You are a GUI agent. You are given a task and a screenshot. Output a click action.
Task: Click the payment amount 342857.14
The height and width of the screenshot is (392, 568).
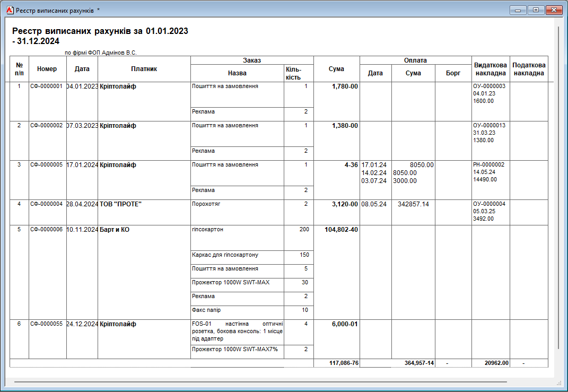click(413, 204)
